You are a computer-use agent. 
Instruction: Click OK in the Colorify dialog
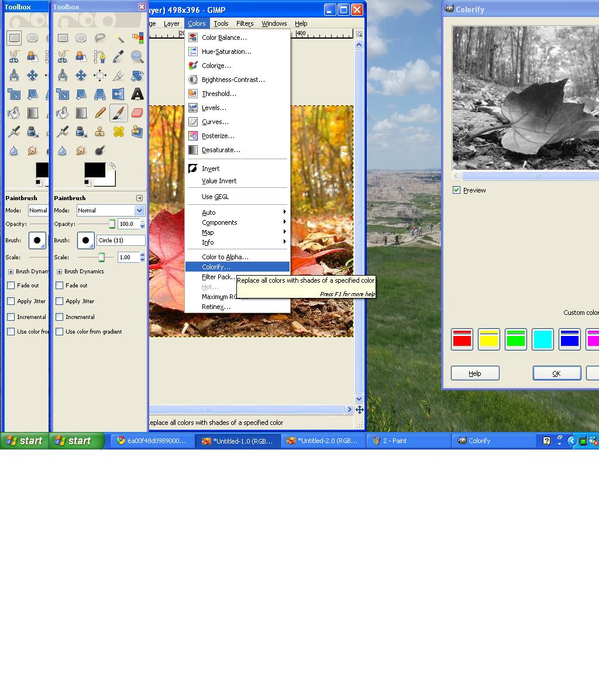click(557, 373)
